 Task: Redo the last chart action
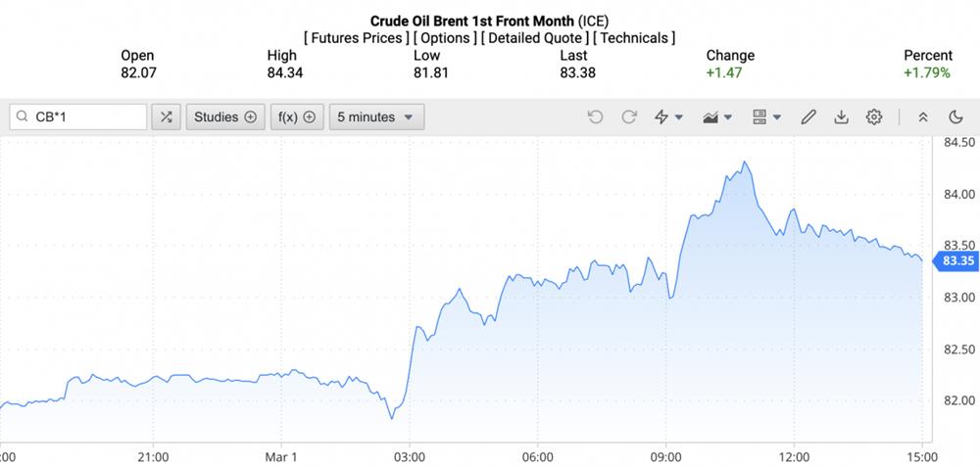pyautogui.click(x=629, y=117)
